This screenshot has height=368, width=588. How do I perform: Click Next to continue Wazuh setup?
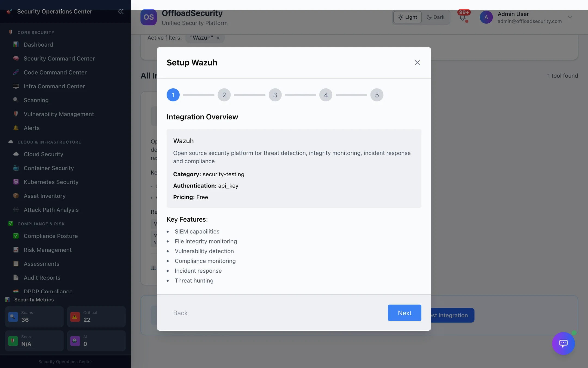pos(405,313)
